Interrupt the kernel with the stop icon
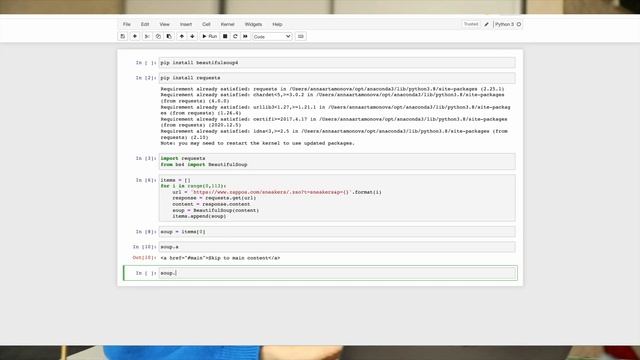The image size is (640, 360). pos(225,36)
